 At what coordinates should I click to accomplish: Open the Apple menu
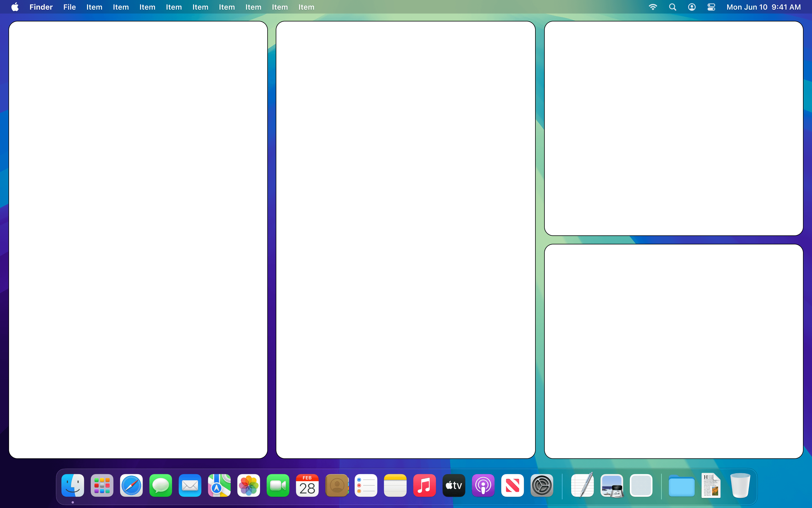(15, 7)
